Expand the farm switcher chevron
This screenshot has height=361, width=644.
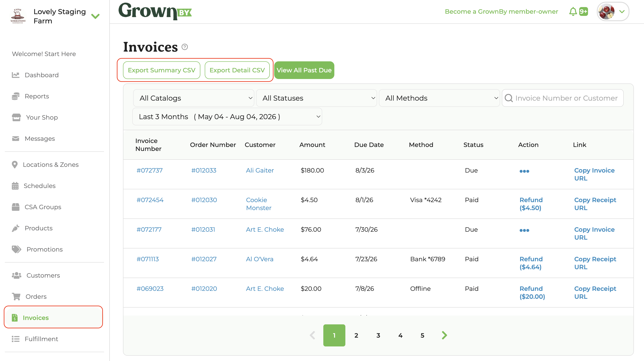tap(95, 16)
